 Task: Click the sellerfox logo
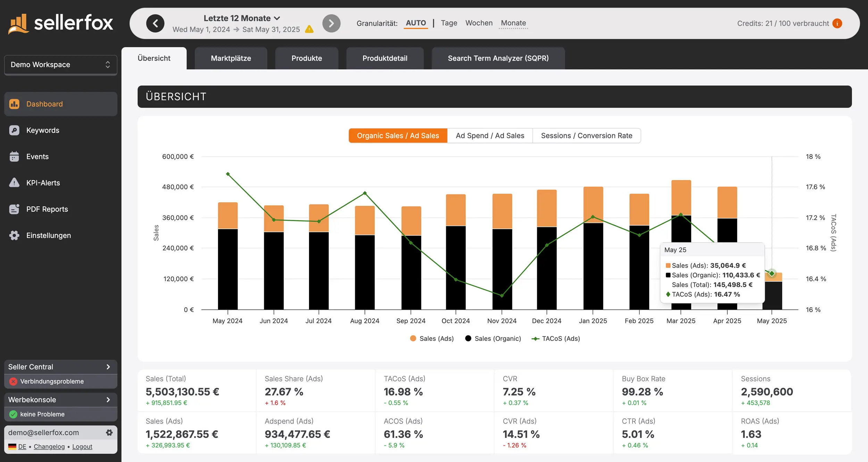[x=60, y=23]
